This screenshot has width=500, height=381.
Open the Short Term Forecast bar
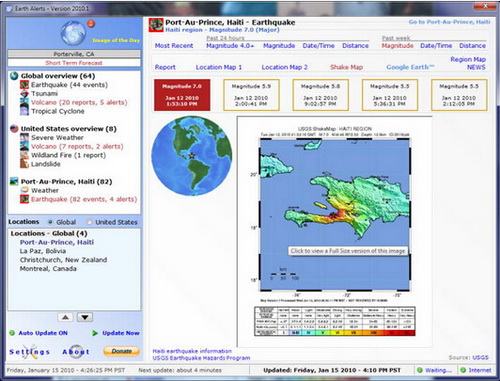click(74, 63)
